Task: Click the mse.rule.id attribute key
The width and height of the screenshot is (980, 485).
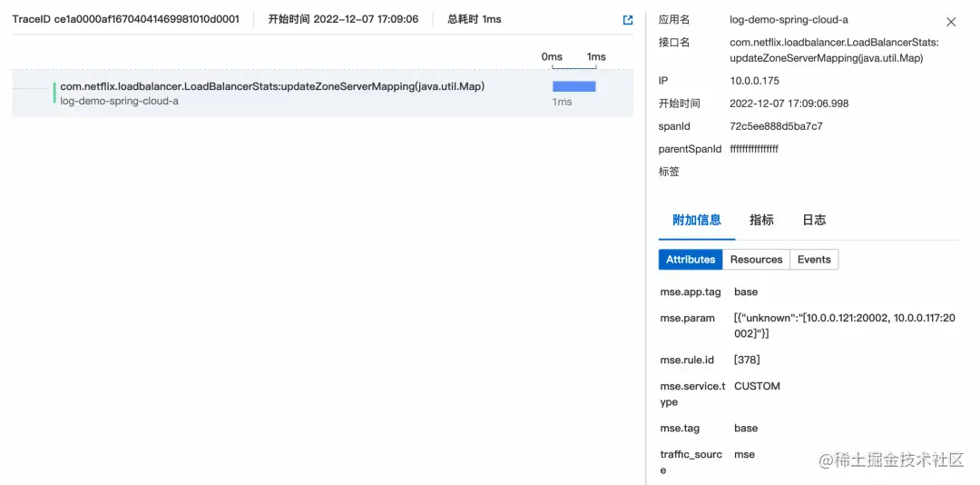Action: [x=687, y=360]
